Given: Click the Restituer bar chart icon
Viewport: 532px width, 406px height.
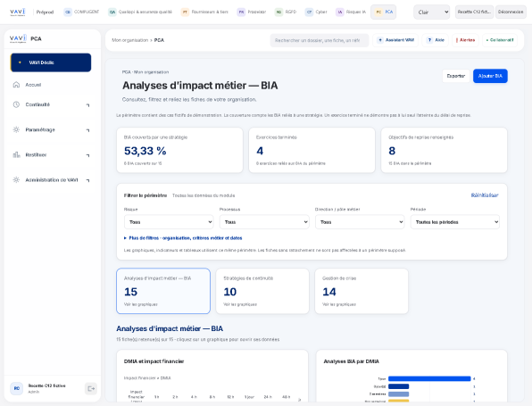Looking at the screenshot, I should [16, 154].
